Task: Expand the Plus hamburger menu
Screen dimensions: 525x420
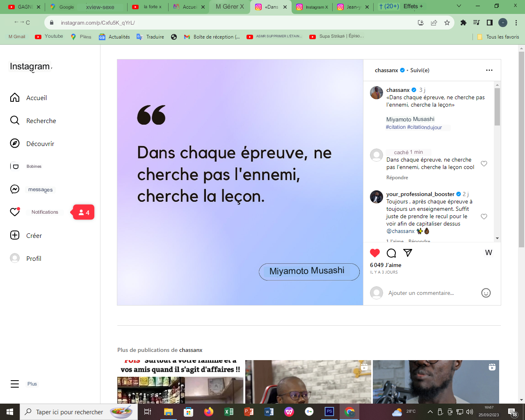Action: coord(15,384)
